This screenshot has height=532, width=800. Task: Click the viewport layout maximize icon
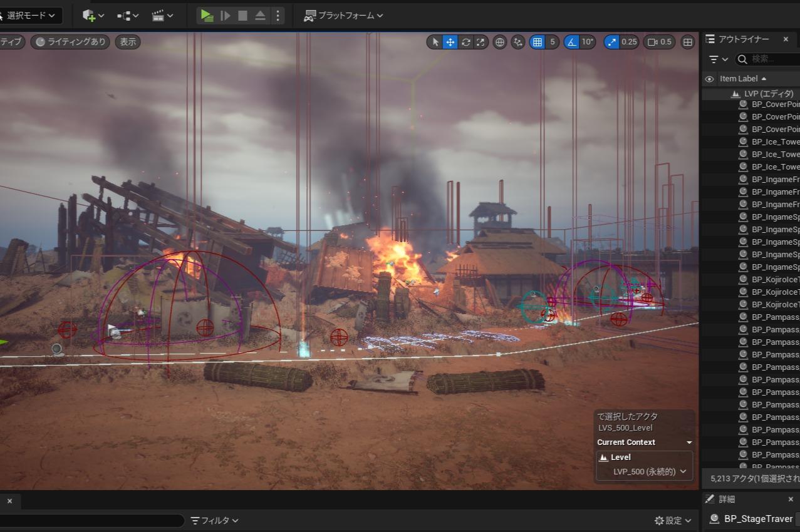pyautogui.click(x=688, y=42)
